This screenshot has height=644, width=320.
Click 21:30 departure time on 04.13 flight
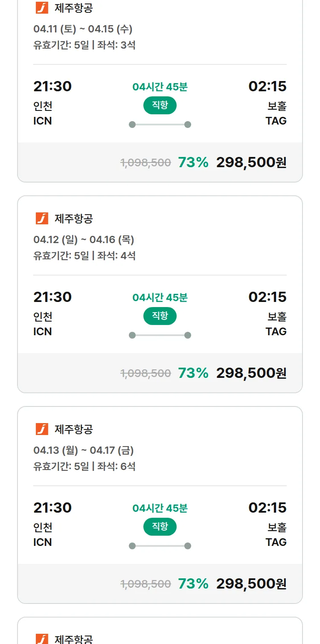[x=52, y=508]
